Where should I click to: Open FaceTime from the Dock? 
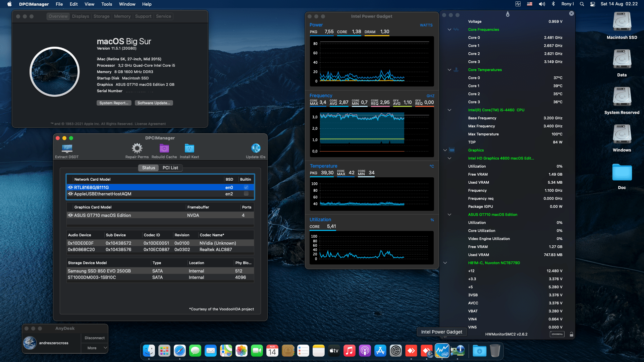[257, 351]
